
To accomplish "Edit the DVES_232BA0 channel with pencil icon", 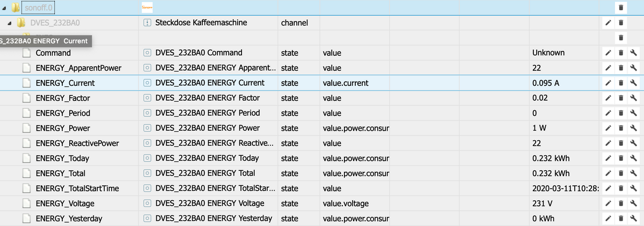I will coord(609,23).
